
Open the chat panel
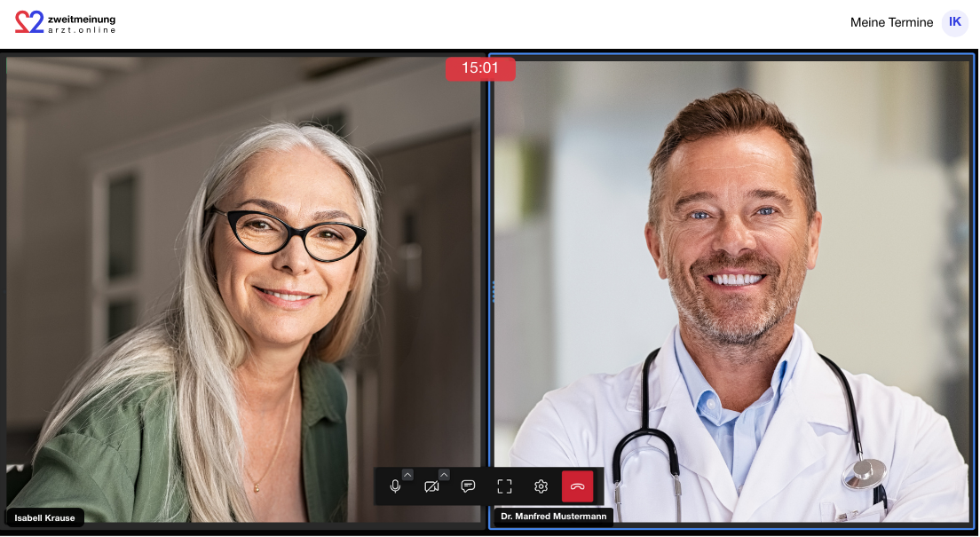[x=468, y=486]
